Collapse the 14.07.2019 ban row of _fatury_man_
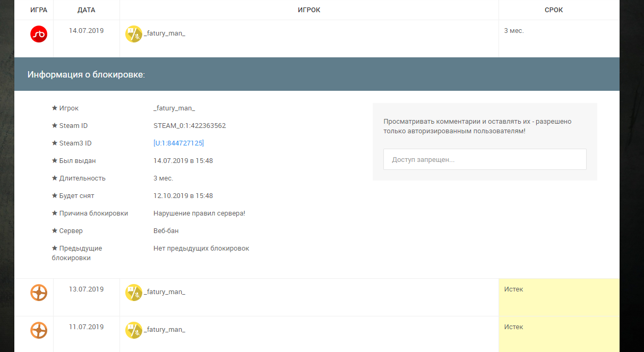The image size is (644, 352). (x=317, y=39)
